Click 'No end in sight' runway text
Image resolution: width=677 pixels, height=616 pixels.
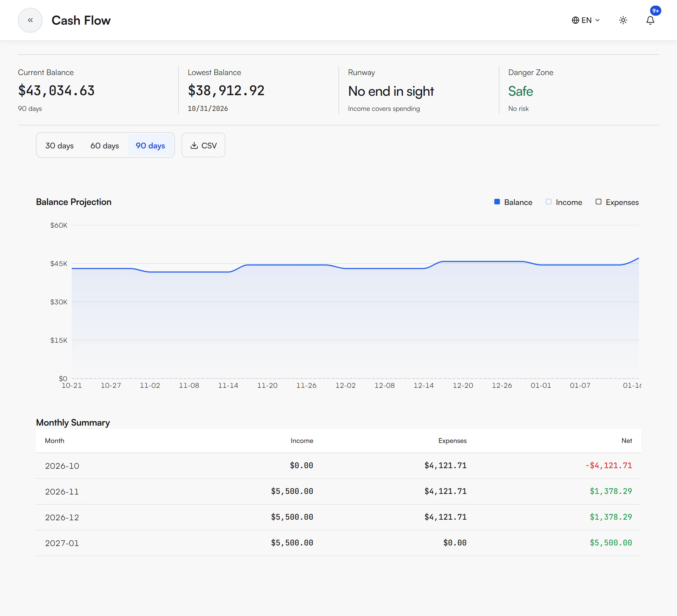click(391, 91)
